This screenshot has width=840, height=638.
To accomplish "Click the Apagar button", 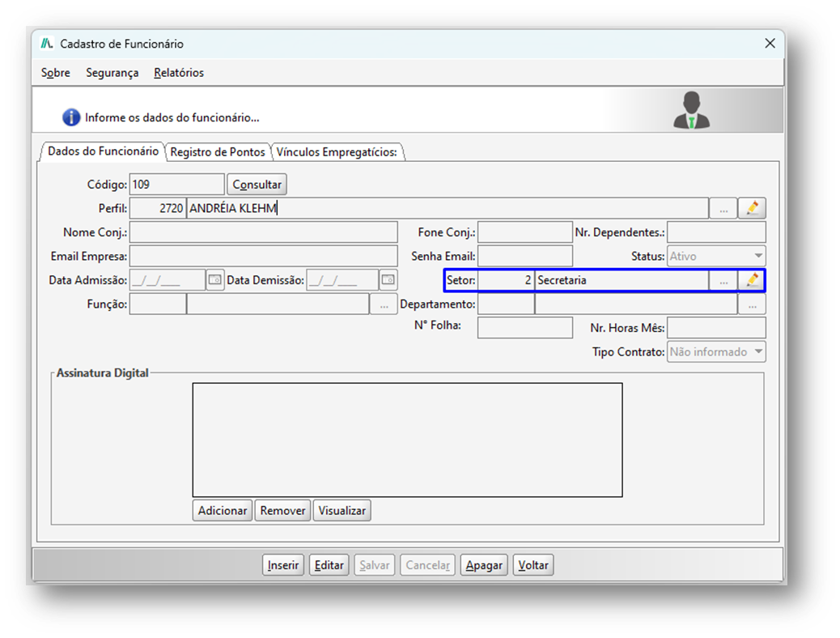I will tap(484, 565).
